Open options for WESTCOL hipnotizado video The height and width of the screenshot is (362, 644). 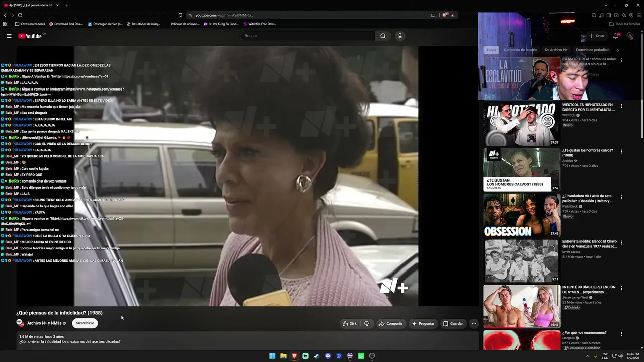click(x=621, y=106)
